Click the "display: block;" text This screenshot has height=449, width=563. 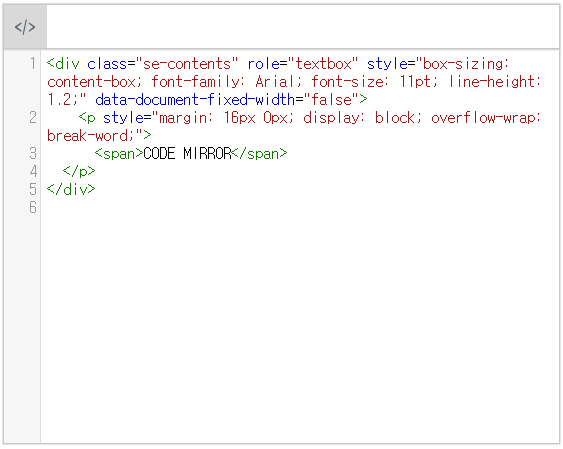coord(363,118)
